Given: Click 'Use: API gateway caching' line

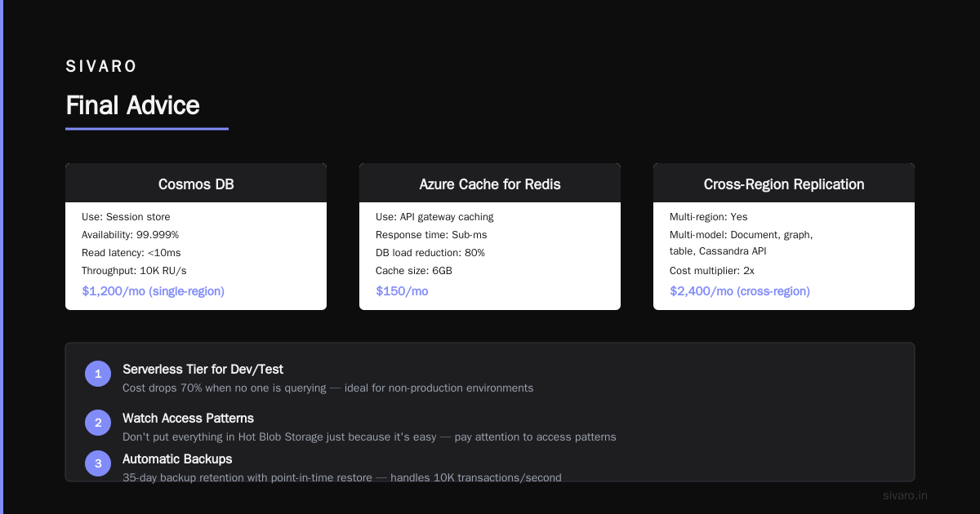Looking at the screenshot, I should click(434, 217).
